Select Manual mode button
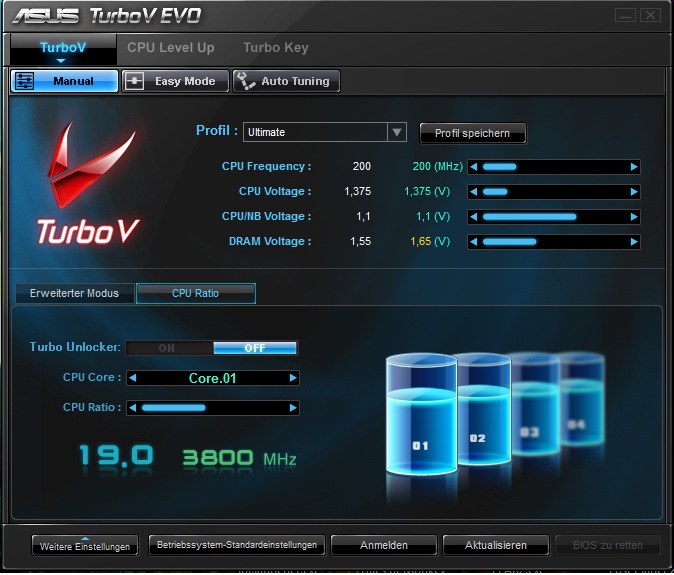 click(x=64, y=81)
